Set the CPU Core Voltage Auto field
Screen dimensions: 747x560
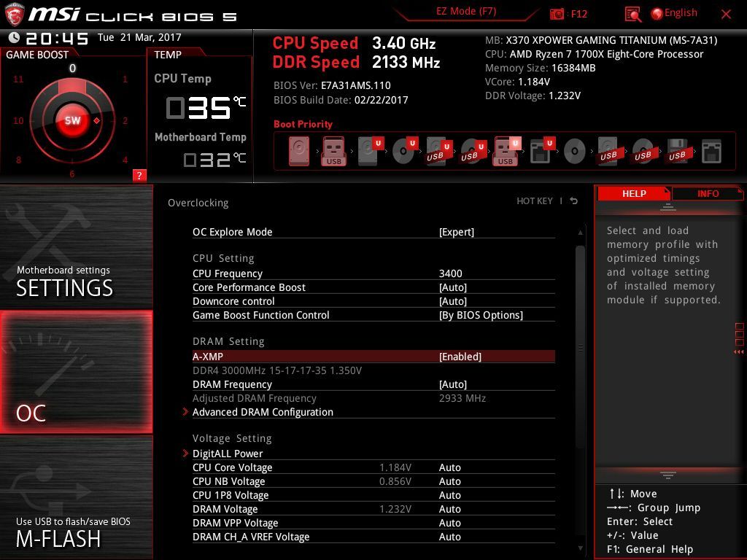449,467
